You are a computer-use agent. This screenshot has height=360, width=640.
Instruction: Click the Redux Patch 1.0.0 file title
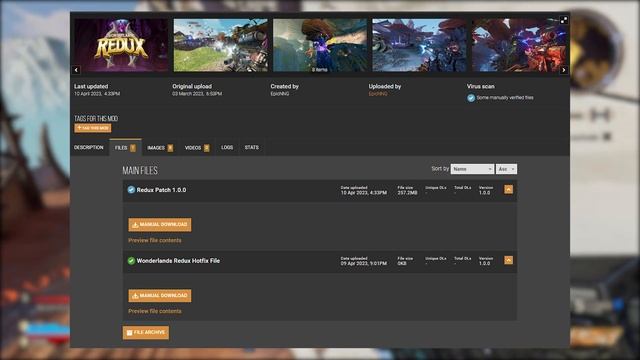coord(161,190)
